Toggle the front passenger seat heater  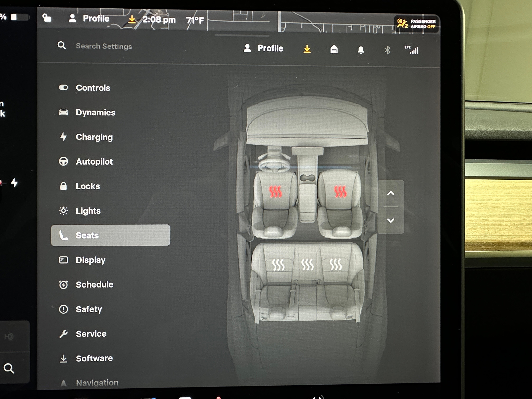point(340,192)
